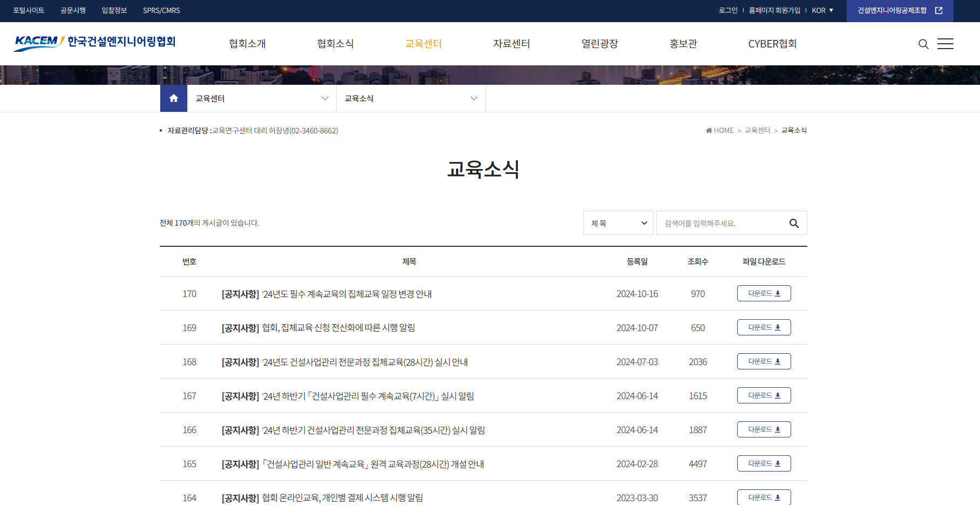Open the 홍보관 main menu

coord(683,44)
